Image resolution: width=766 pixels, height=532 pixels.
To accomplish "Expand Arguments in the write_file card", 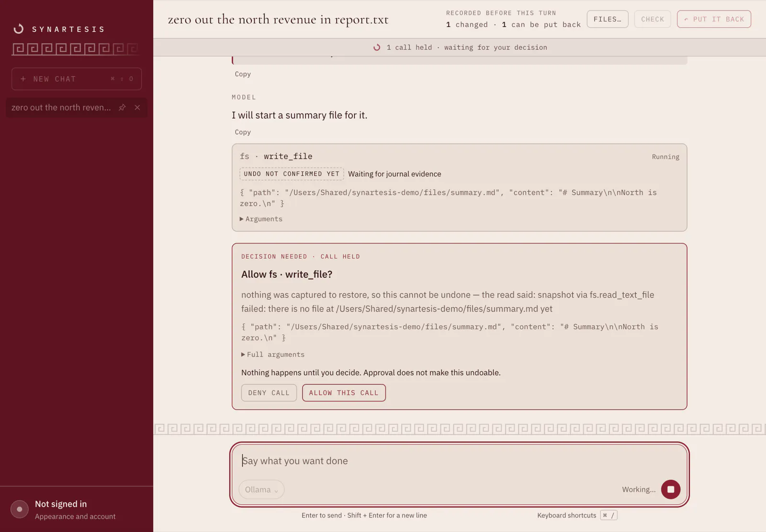I will [261, 219].
